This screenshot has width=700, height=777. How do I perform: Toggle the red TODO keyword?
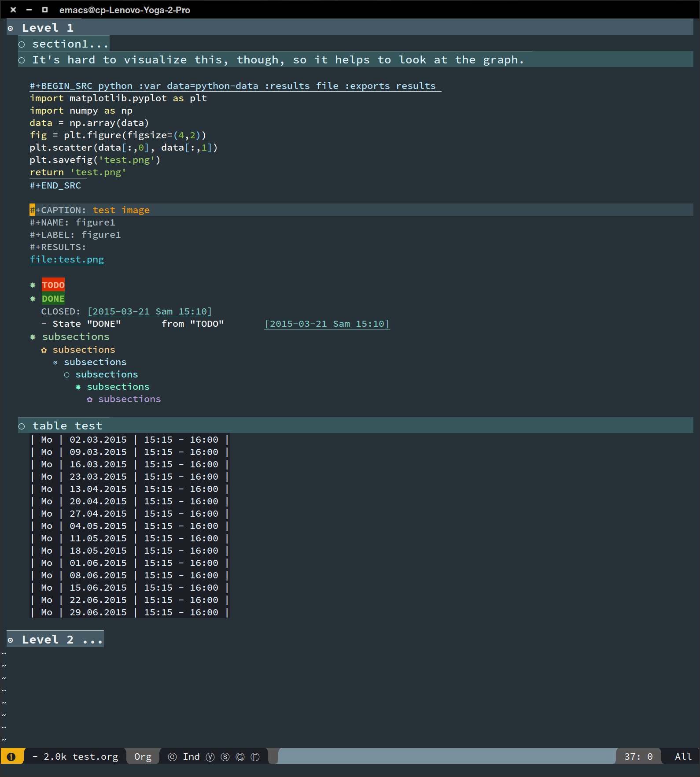coord(53,285)
